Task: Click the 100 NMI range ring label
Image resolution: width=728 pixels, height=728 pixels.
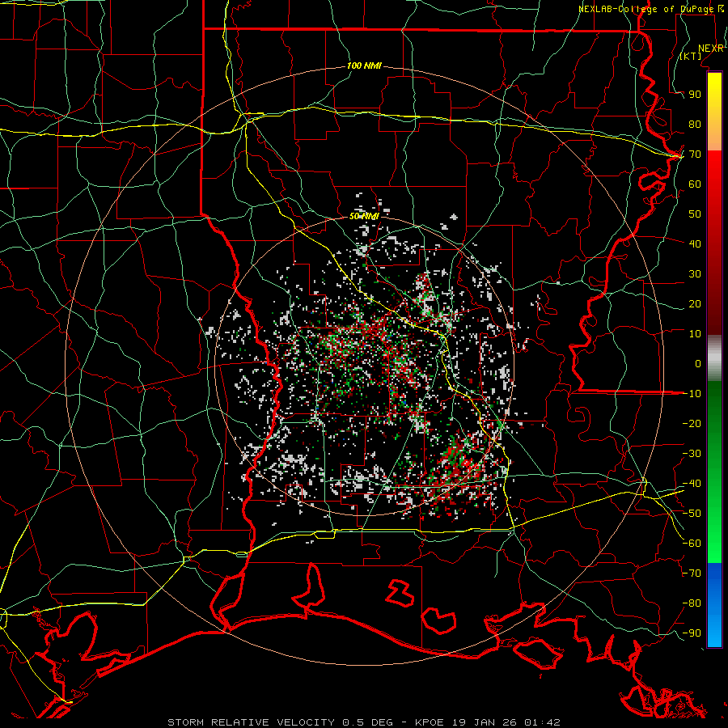Action: (x=364, y=66)
